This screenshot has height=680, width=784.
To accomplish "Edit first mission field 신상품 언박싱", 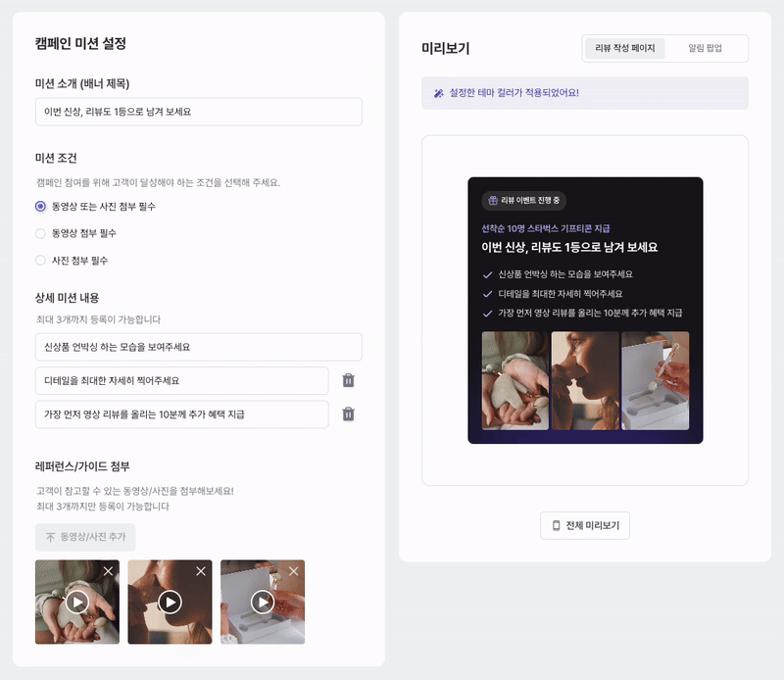I will pos(199,347).
